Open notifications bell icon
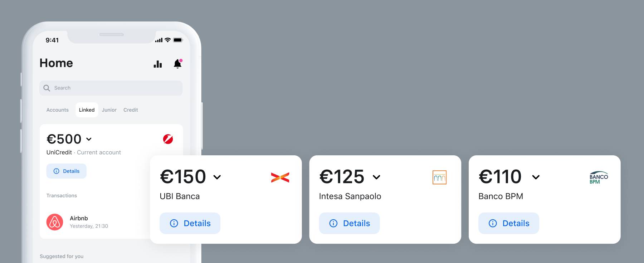This screenshot has width=644, height=263. click(x=177, y=64)
